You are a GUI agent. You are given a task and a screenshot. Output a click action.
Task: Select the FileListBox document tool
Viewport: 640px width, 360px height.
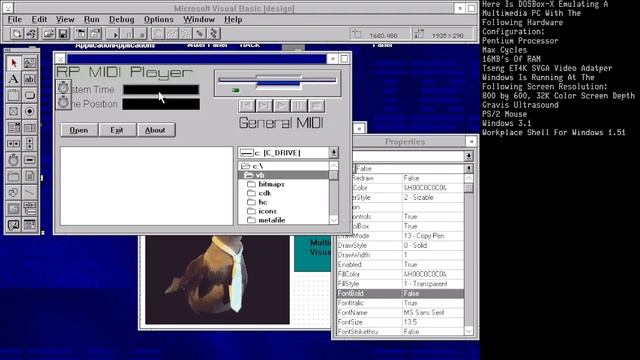(x=29, y=176)
